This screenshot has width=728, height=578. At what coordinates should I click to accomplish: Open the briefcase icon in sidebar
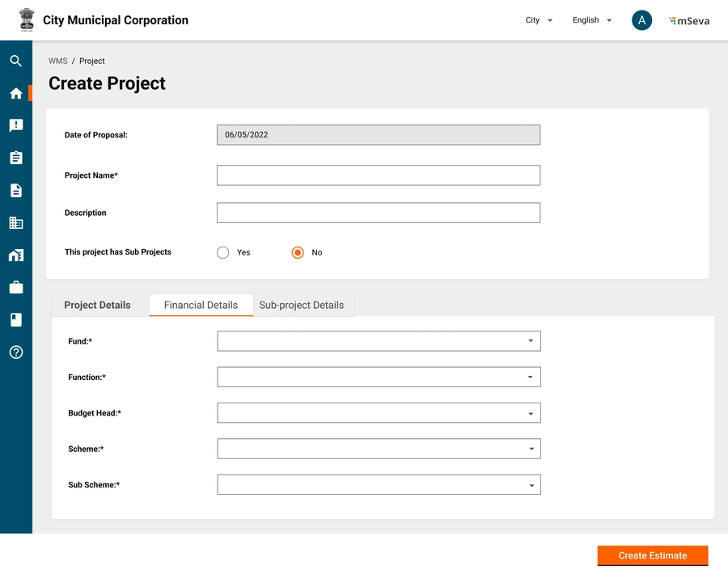15,288
